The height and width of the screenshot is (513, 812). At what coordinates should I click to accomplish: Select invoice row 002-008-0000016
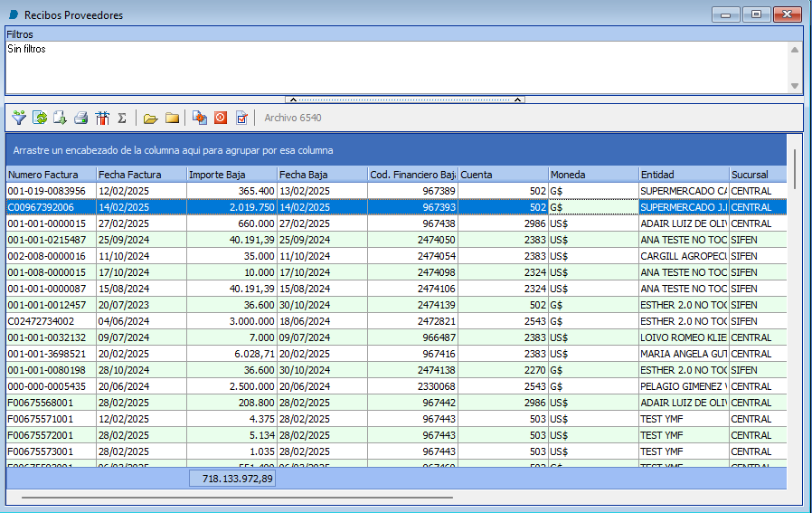(396, 256)
